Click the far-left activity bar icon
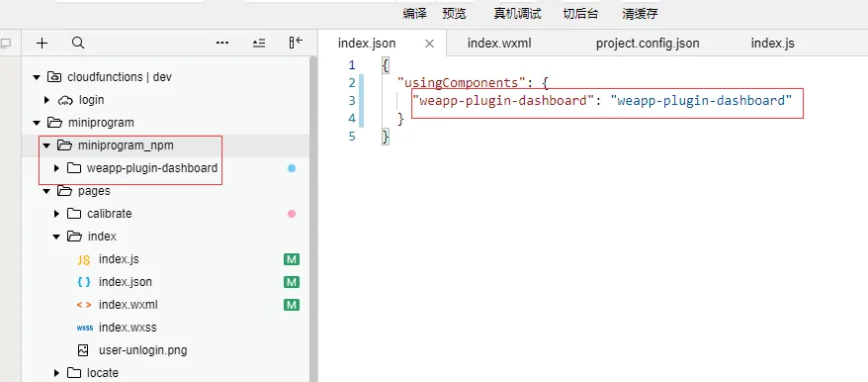This screenshot has height=382, width=868. coord(6,44)
